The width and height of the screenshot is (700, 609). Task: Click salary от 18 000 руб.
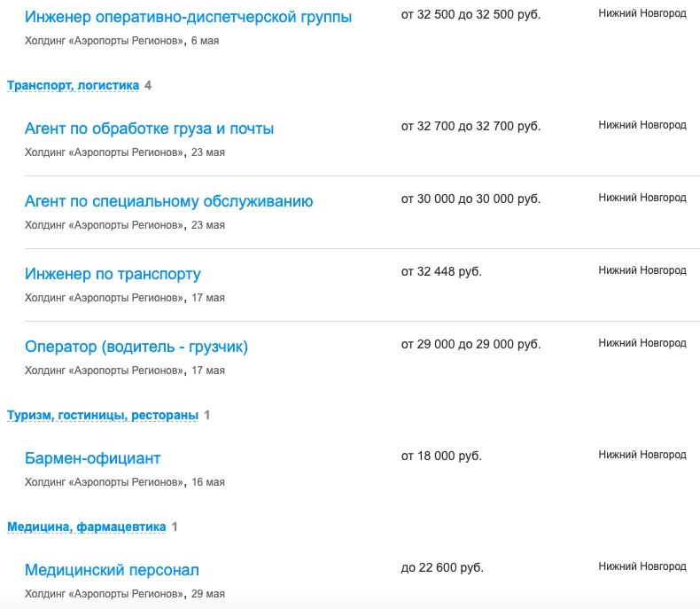441,457
